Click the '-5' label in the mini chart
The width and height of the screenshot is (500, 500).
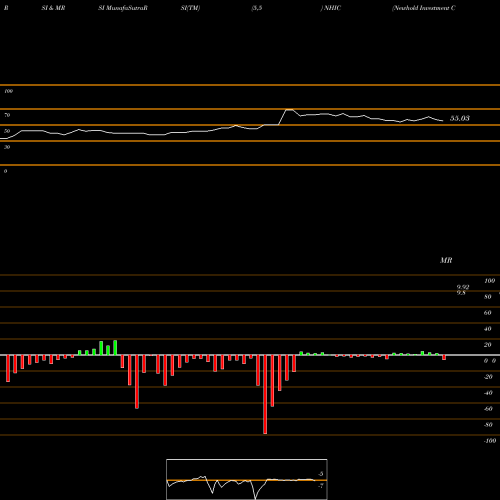click(320, 474)
